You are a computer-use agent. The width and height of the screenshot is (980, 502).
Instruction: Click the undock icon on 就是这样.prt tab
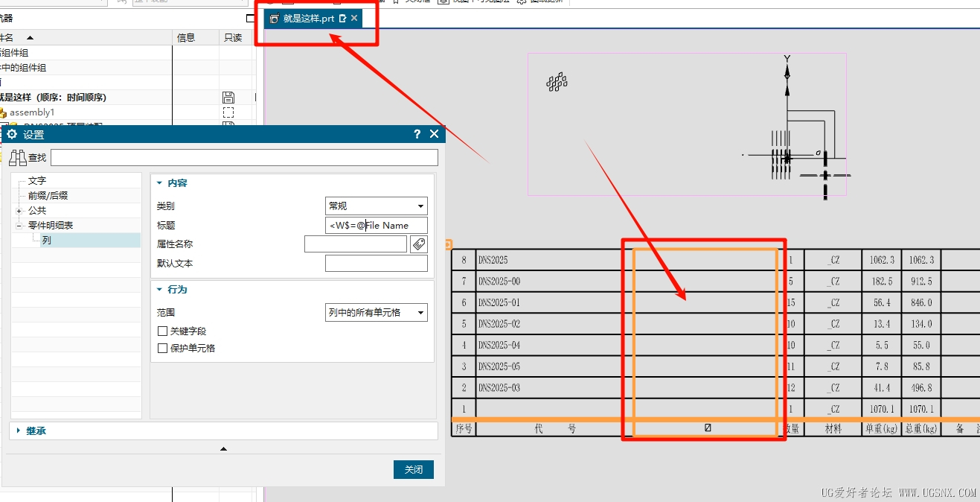pos(342,19)
